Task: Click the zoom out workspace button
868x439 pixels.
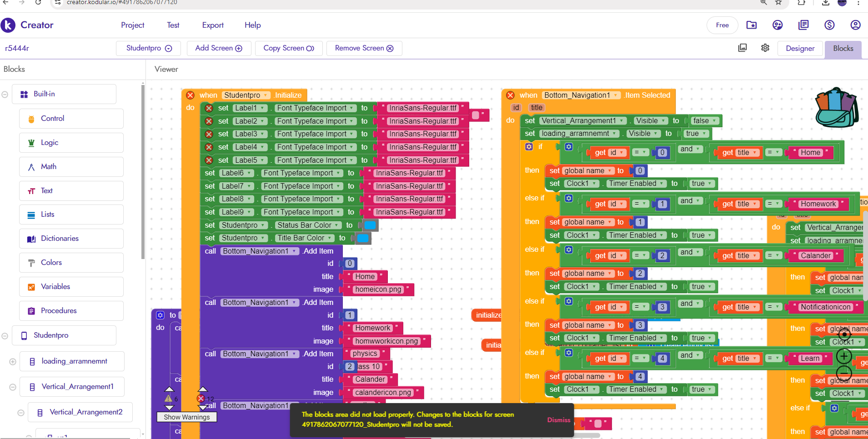Action: 844,374
